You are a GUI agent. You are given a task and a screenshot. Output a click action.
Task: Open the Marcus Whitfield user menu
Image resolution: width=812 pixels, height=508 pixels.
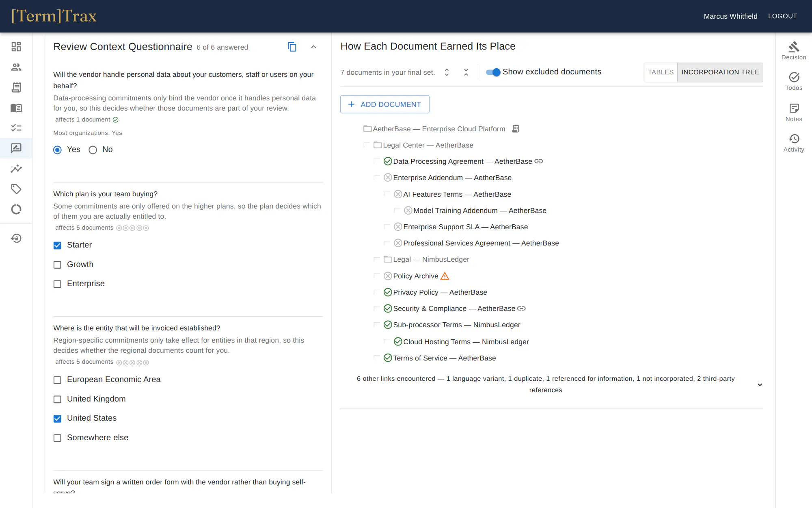pos(730,16)
